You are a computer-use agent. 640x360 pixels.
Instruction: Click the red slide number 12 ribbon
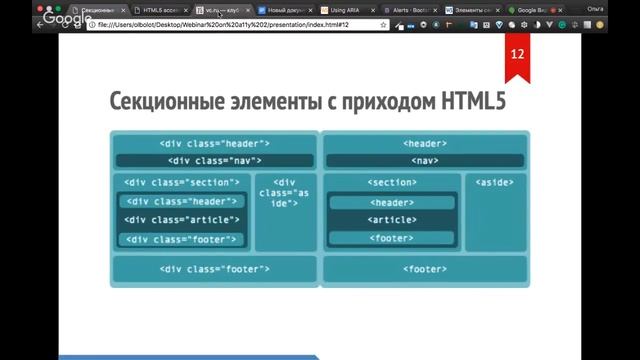[x=517, y=58]
